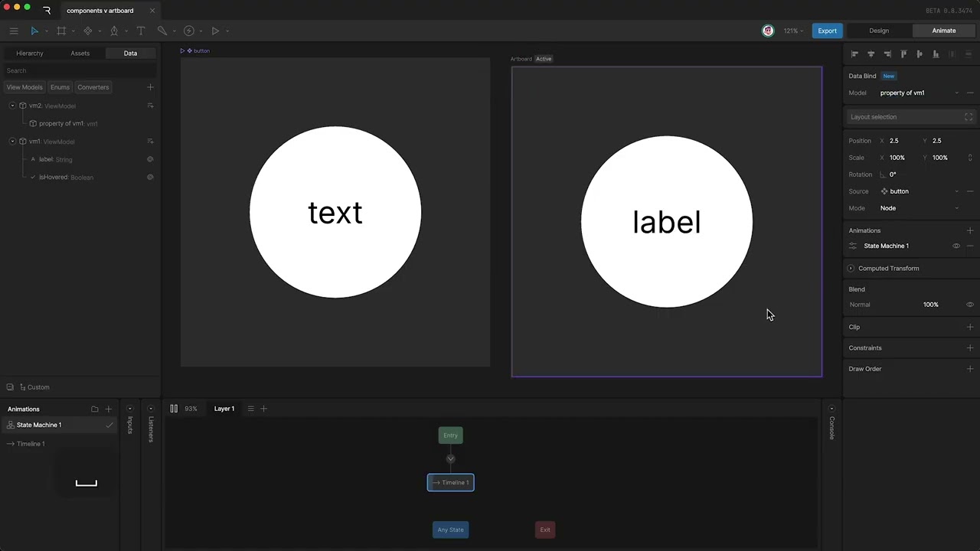Select the Pen tool
The height and width of the screenshot is (551, 980).
pos(114,31)
